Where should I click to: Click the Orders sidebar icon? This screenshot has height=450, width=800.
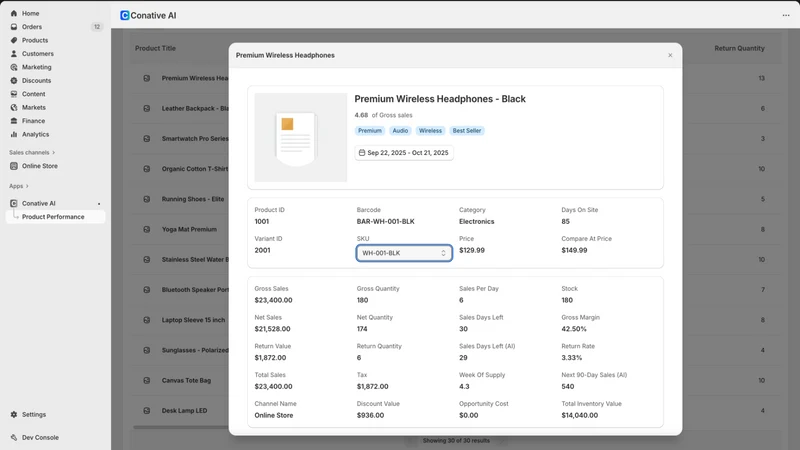click(x=14, y=27)
